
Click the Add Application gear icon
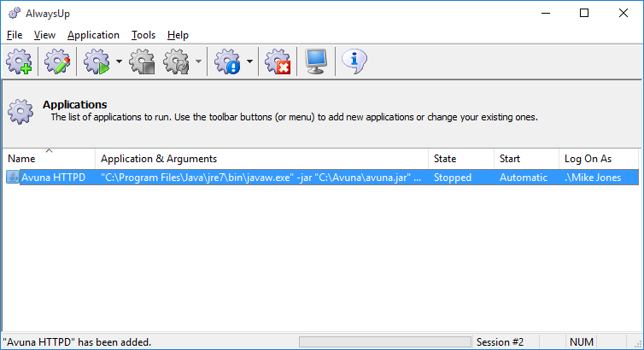pyautogui.click(x=19, y=61)
